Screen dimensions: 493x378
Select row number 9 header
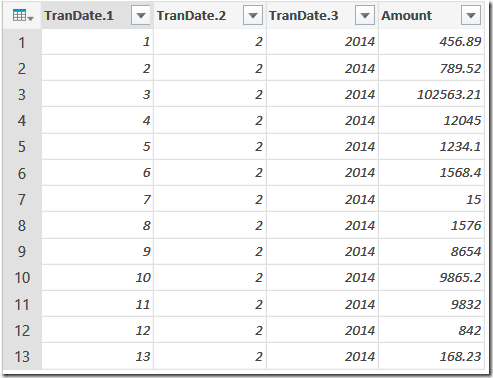(22, 251)
